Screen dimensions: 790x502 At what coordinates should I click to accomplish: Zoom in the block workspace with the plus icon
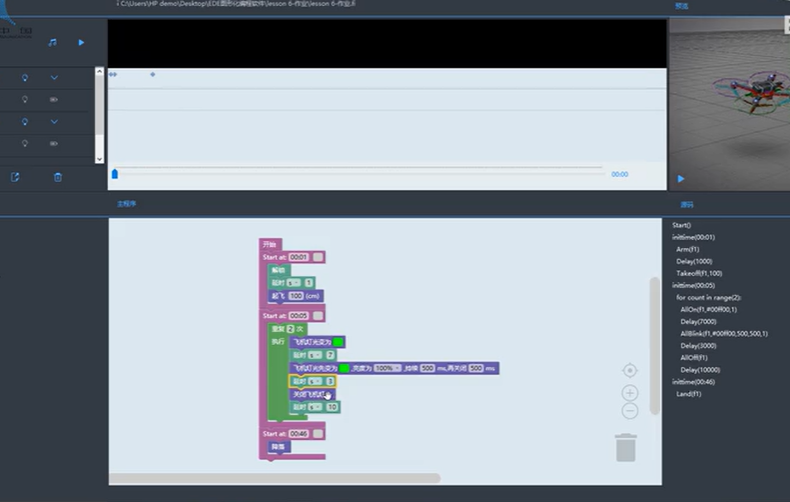point(630,393)
